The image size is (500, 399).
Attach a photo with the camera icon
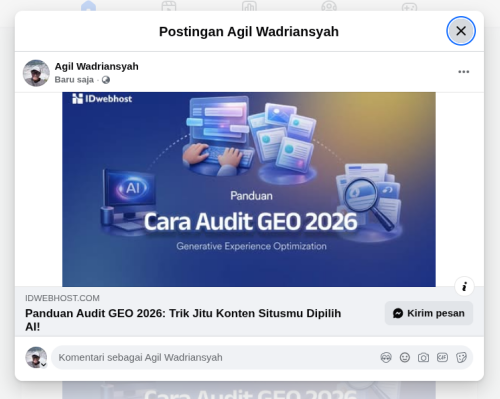pos(423,358)
